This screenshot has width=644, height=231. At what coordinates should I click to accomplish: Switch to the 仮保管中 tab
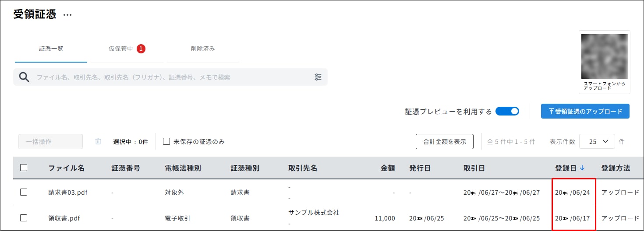pyautogui.click(x=127, y=49)
